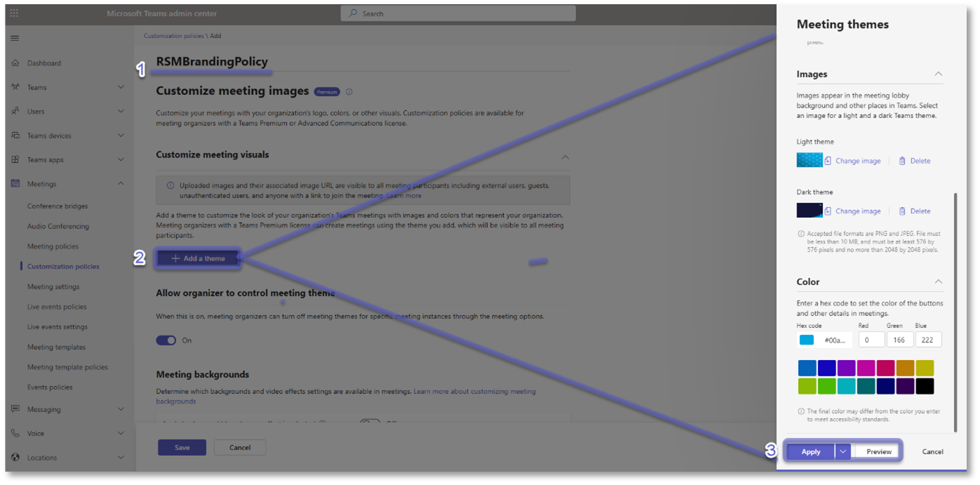Screen dimensions: 980x485
Task: Click the Dark theme Change image icon
Action: 828,211
